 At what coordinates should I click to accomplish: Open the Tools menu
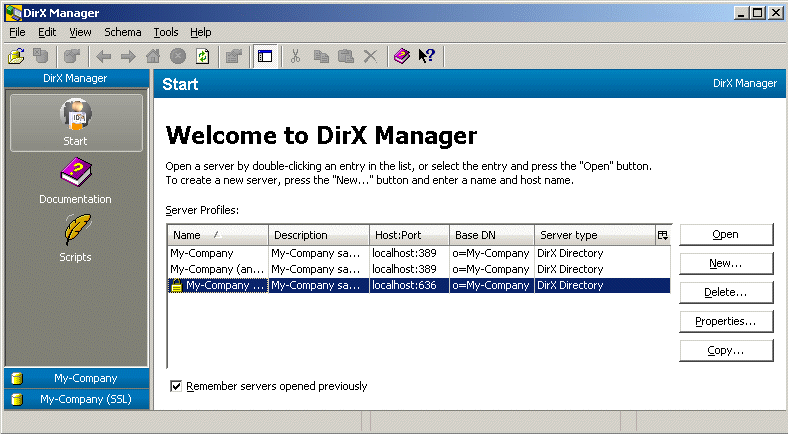tap(166, 32)
